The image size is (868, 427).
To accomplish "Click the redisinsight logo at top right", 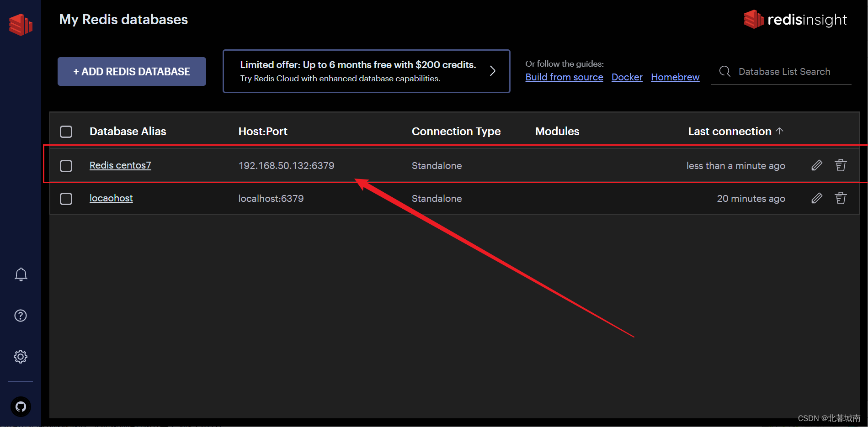I will (795, 20).
